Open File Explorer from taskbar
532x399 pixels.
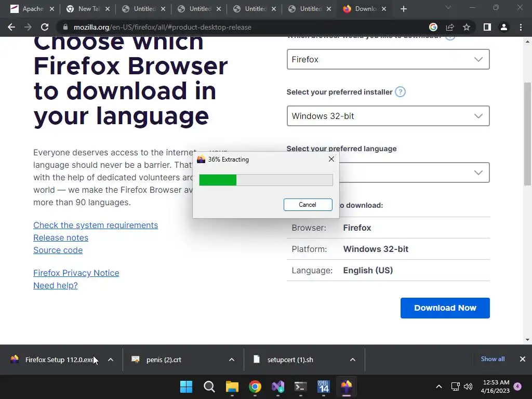coord(232,387)
